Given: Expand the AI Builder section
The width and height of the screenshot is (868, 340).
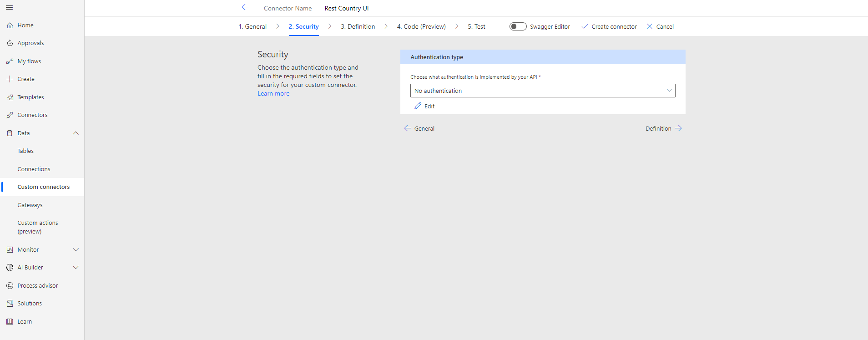Looking at the screenshot, I should click(76, 268).
